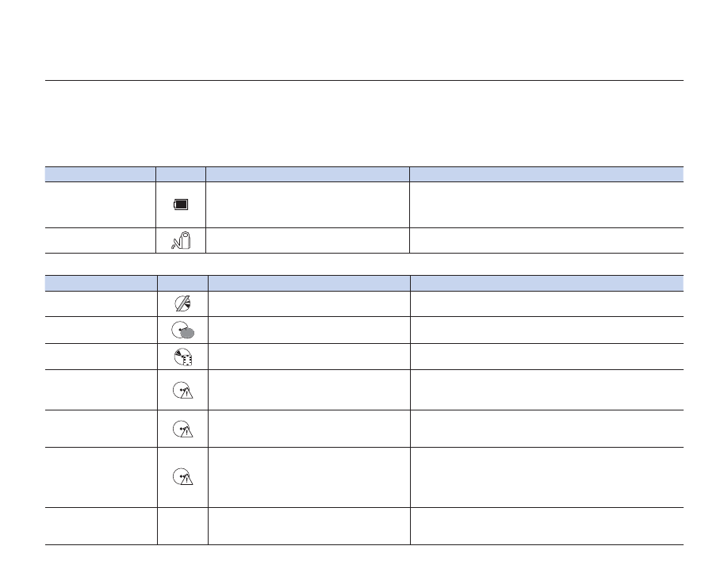Image resolution: width=728 pixels, height=584 pixels.
Task: Select the disc with film strip icon
Action: (182, 356)
